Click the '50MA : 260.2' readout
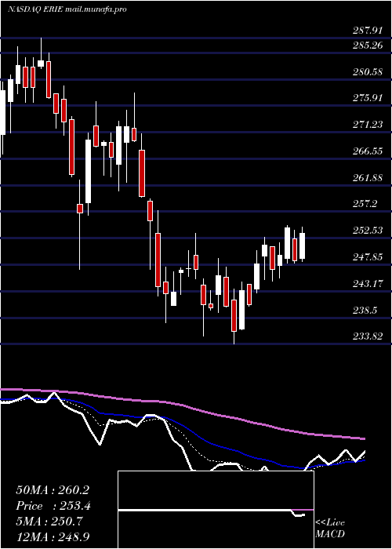 coord(53,490)
